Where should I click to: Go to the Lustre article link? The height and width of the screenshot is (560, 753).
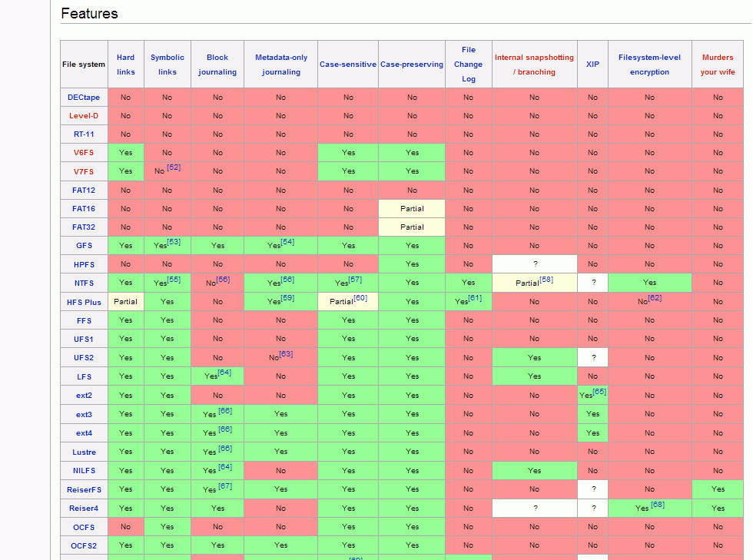[84, 452]
